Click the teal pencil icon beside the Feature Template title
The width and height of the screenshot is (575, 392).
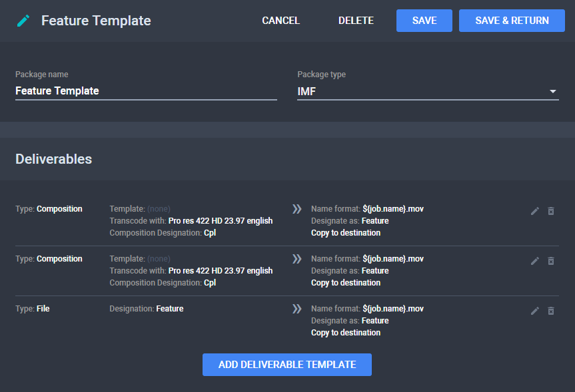23,21
